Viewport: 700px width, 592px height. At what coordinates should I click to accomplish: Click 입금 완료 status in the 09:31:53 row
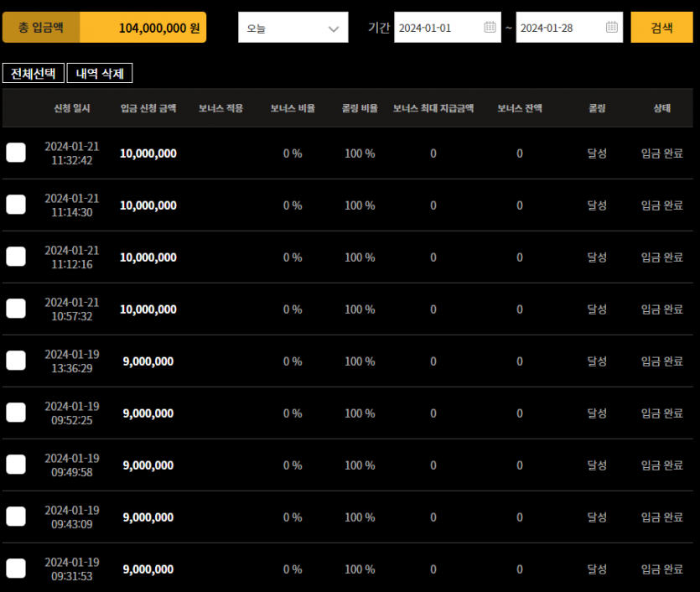(662, 569)
